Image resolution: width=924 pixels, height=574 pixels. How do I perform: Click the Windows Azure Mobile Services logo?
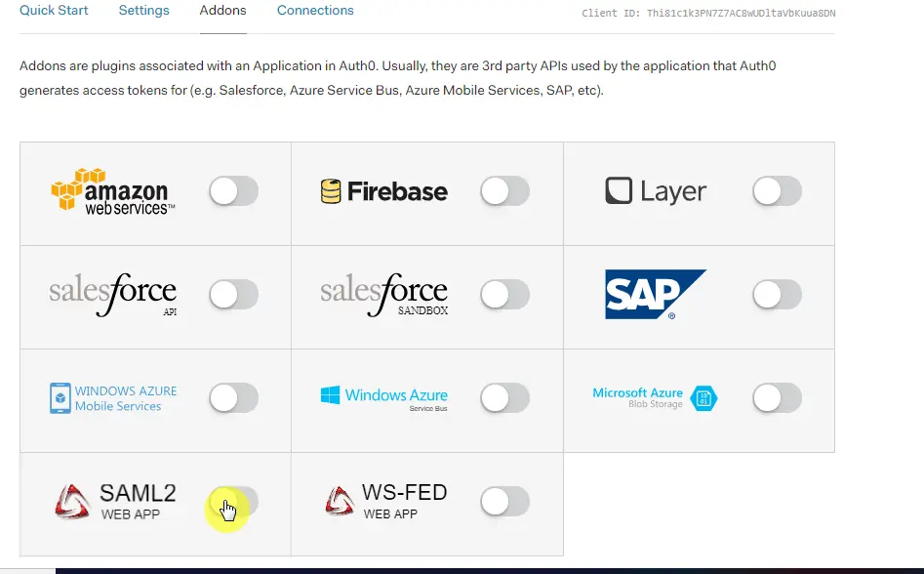pyautogui.click(x=113, y=398)
